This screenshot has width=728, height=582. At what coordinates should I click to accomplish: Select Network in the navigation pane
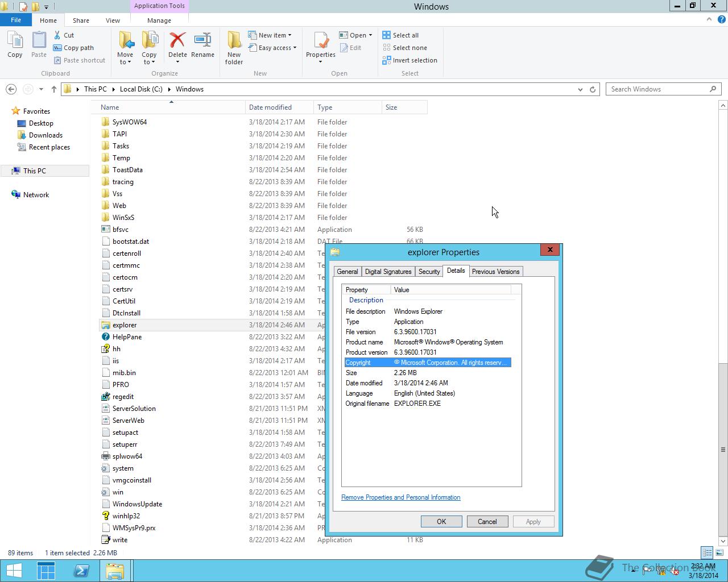(x=36, y=195)
